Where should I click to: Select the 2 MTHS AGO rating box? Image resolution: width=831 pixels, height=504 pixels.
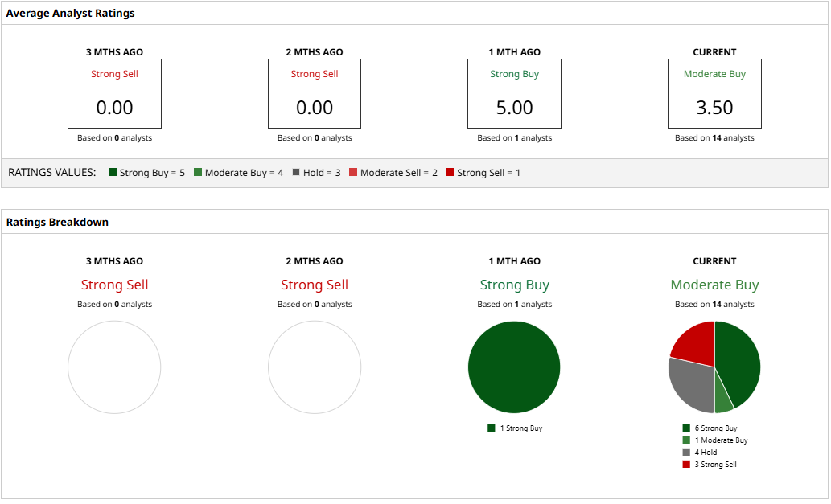tap(315, 94)
